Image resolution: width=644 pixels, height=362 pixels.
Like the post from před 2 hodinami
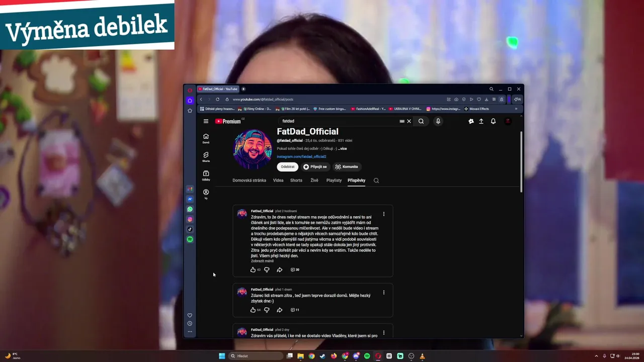[253, 269]
